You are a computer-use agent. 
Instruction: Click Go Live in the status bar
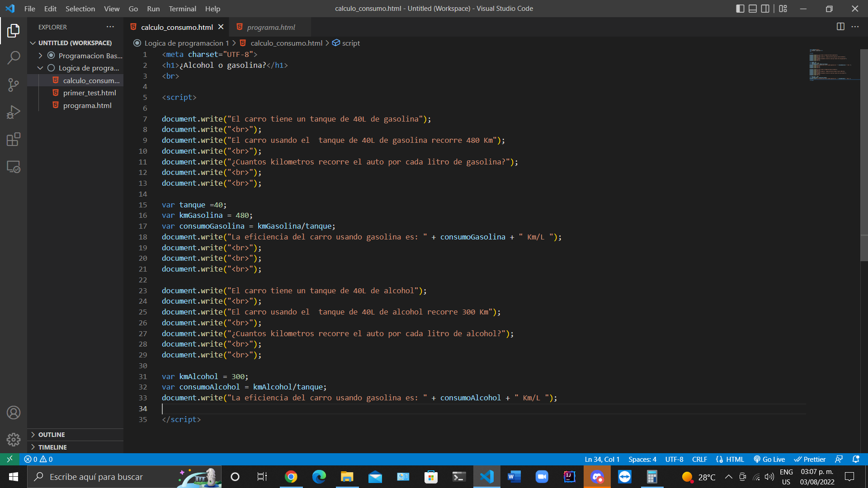tap(769, 459)
